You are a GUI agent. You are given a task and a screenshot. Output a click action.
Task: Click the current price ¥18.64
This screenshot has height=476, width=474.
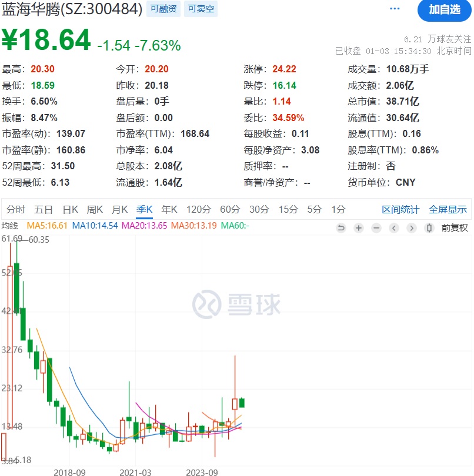point(46,40)
